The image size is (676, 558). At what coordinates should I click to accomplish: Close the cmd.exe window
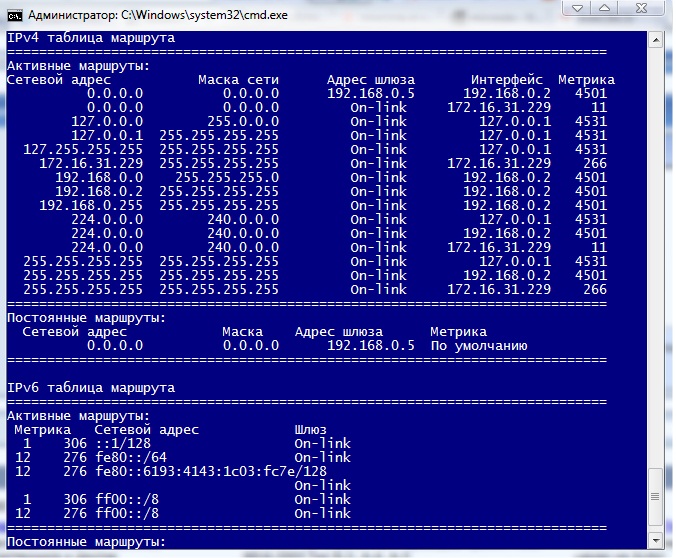[641, 8]
